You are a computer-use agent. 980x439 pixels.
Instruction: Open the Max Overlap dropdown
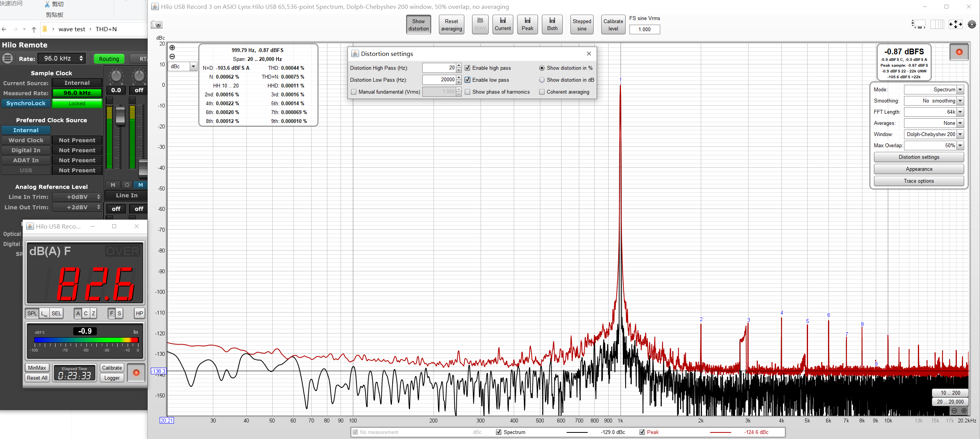point(934,146)
